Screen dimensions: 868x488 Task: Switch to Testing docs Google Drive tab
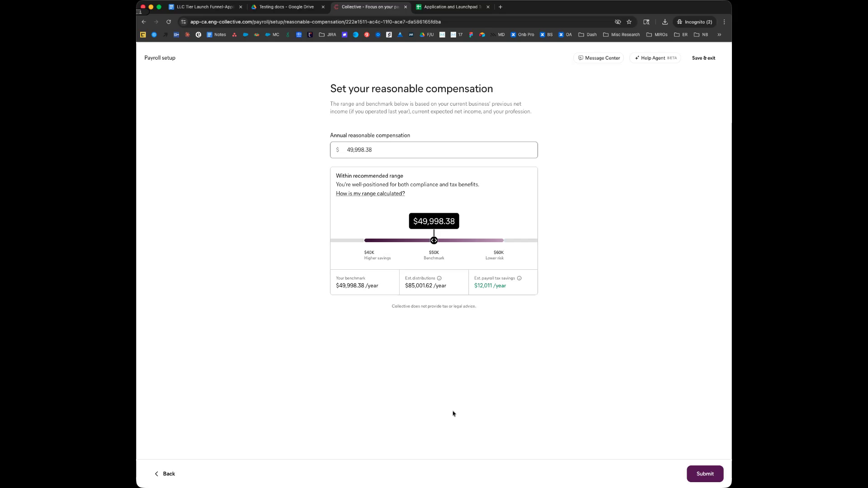tap(286, 7)
